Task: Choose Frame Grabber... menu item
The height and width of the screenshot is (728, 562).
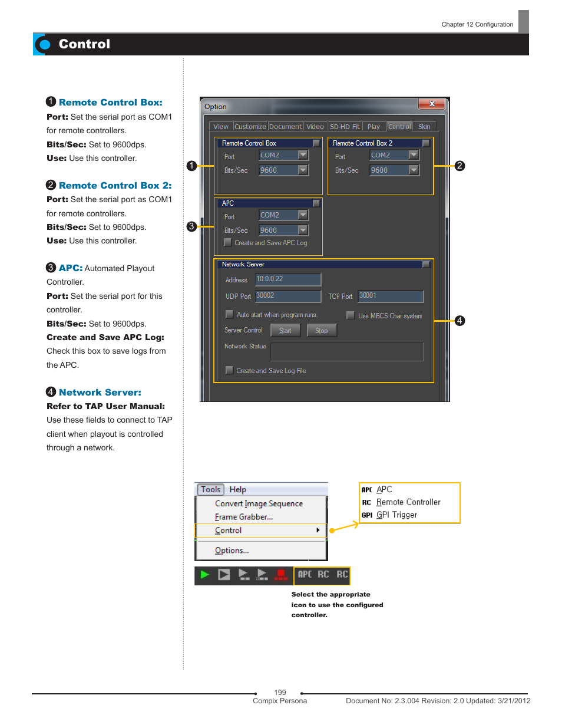Action: click(x=244, y=517)
